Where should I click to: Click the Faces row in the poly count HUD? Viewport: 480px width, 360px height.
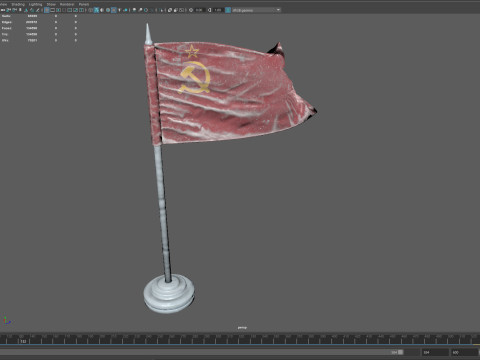(39, 28)
